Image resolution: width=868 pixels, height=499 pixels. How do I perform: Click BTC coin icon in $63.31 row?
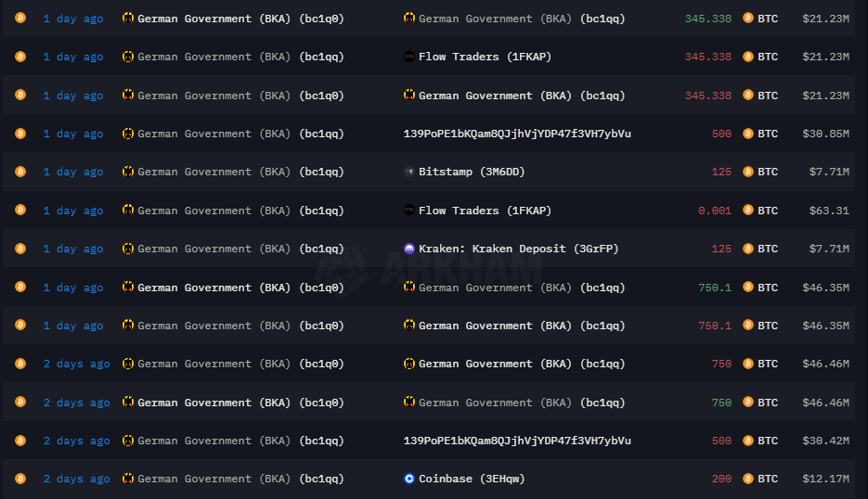(x=748, y=211)
